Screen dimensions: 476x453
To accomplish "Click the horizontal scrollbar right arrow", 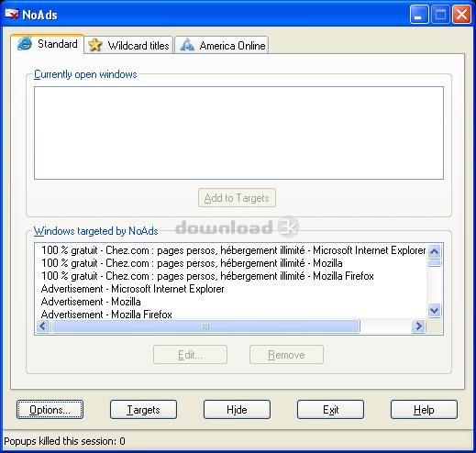I will point(418,326).
